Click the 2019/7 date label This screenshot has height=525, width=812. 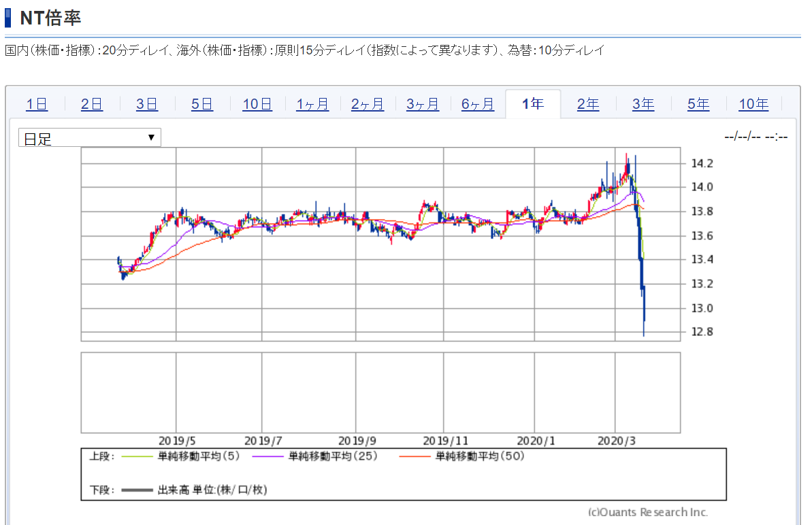point(263,441)
